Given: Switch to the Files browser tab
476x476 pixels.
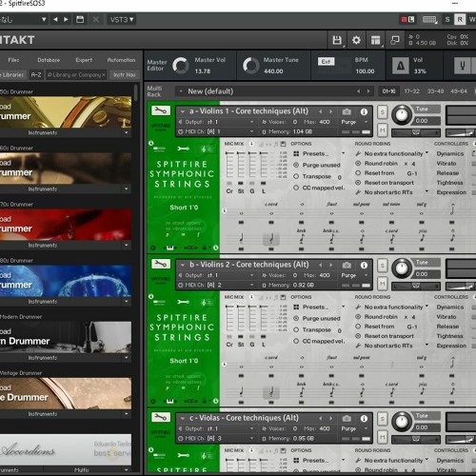Looking at the screenshot, I should click(13, 60).
